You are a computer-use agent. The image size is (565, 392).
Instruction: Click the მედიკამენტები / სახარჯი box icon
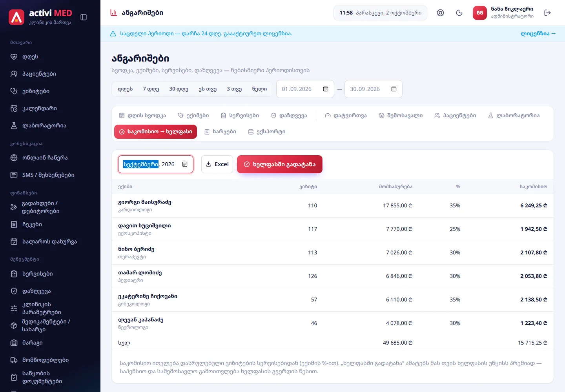pos(14,326)
